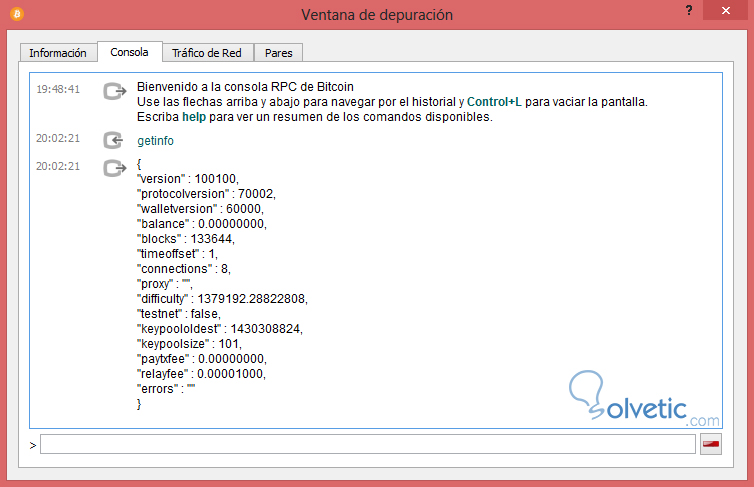Image resolution: width=754 pixels, height=487 pixels.
Task: Click the command-sent arrow icon beside getinfo
Action: tap(113, 140)
